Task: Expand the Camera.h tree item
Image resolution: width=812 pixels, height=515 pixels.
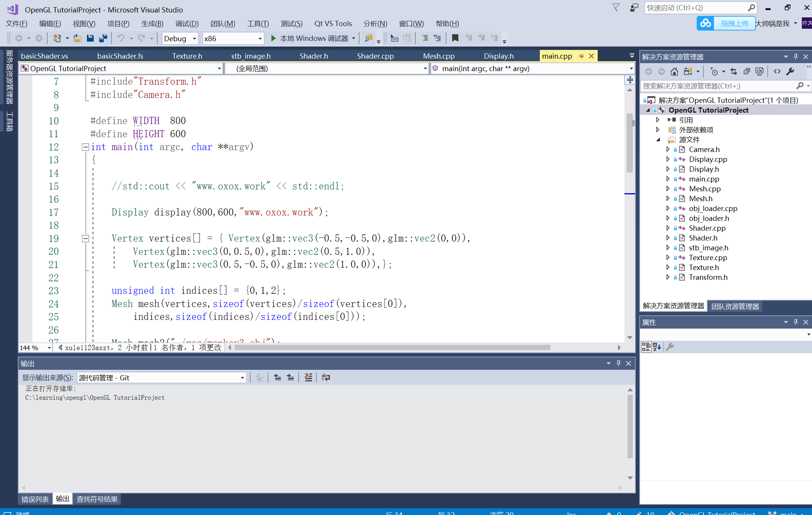Action: point(668,149)
